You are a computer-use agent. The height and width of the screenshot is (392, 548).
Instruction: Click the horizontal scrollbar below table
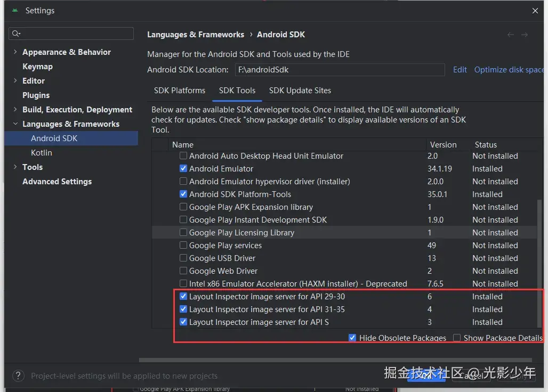tap(335, 360)
